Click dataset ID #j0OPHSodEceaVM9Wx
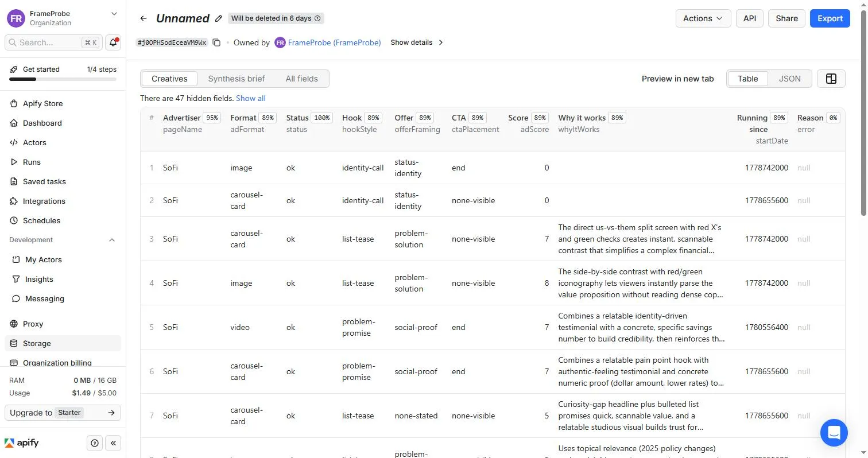The height and width of the screenshot is (458, 868). [172, 42]
